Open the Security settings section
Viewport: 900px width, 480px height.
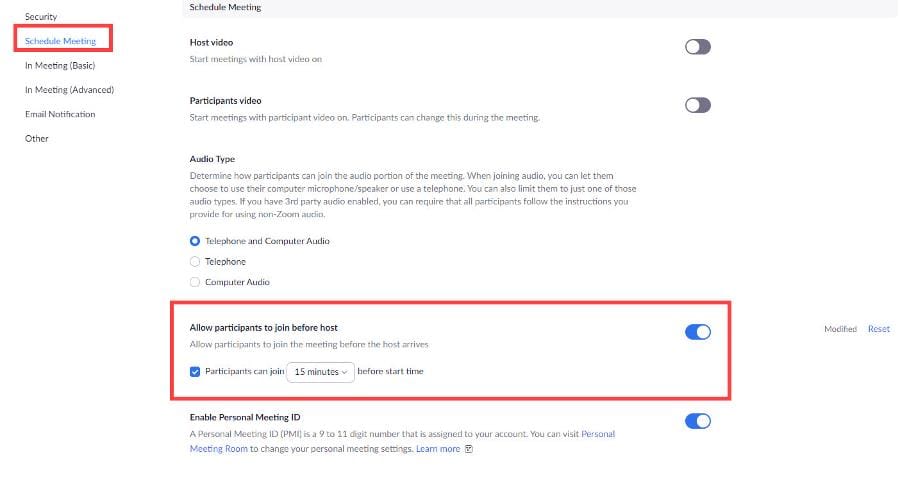(41, 17)
